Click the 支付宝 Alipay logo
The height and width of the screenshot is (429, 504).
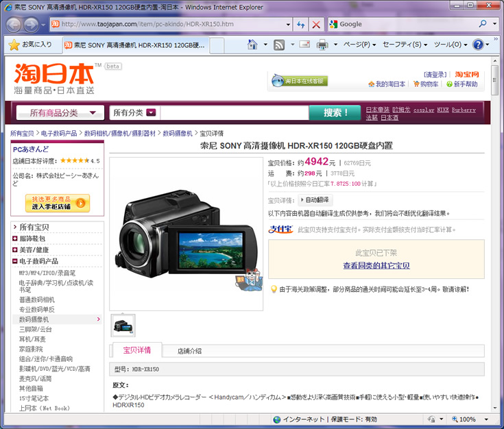(x=280, y=230)
